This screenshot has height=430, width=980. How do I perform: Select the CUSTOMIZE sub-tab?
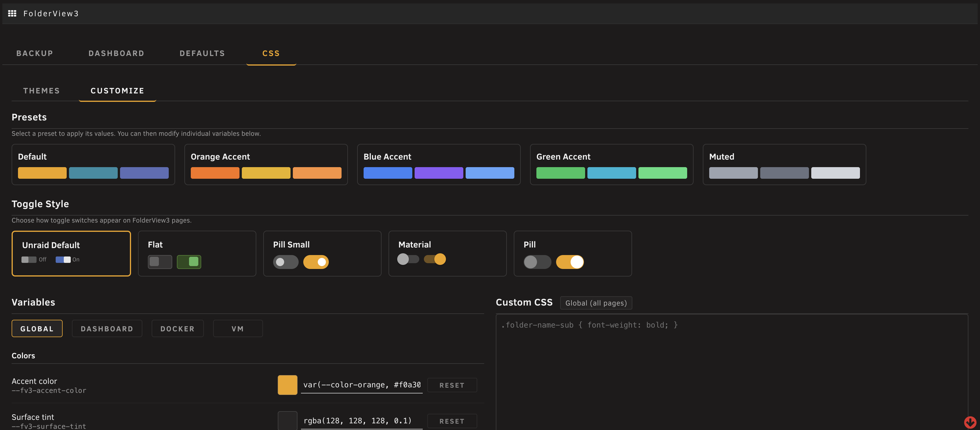pyautogui.click(x=117, y=91)
